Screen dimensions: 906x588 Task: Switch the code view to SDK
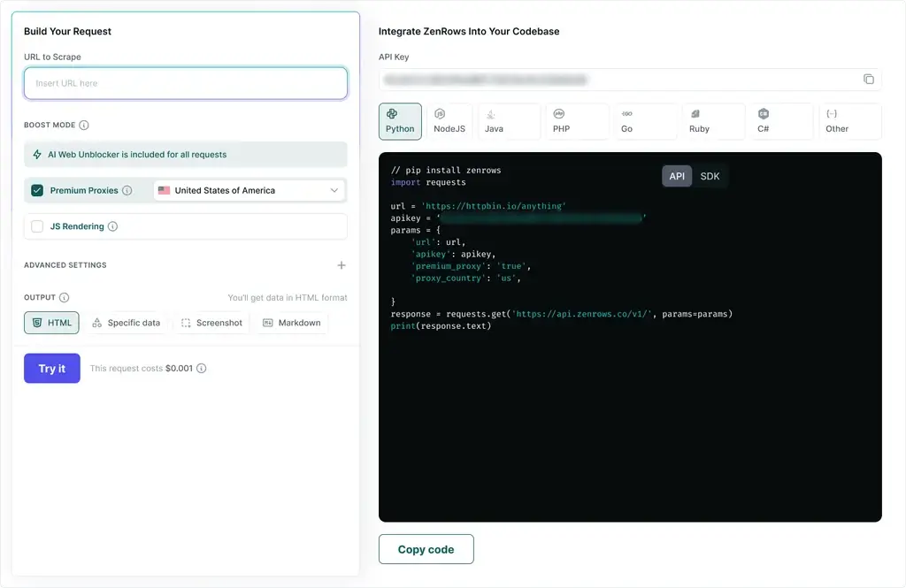[710, 176]
